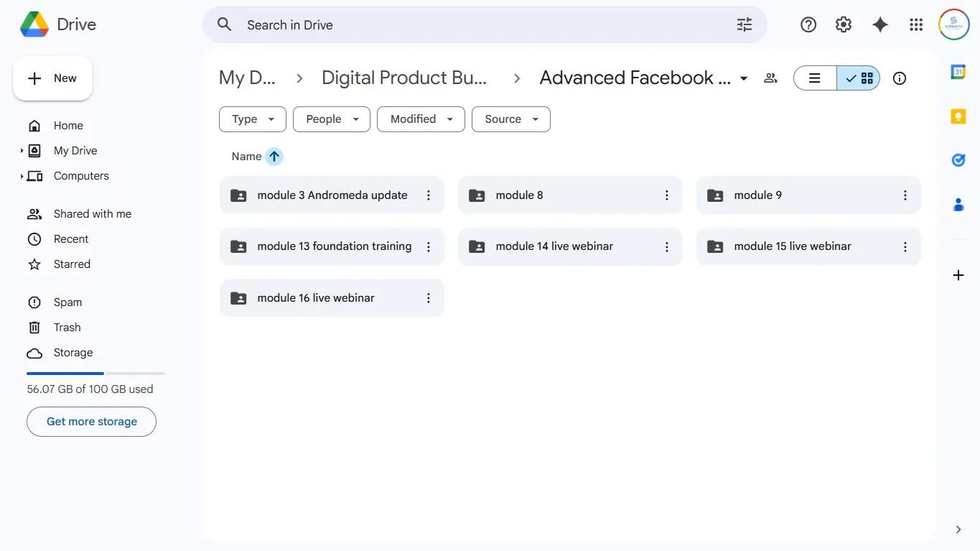Image resolution: width=980 pixels, height=551 pixels.
Task: Reverse the Name sort direction arrow
Action: (274, 157)
